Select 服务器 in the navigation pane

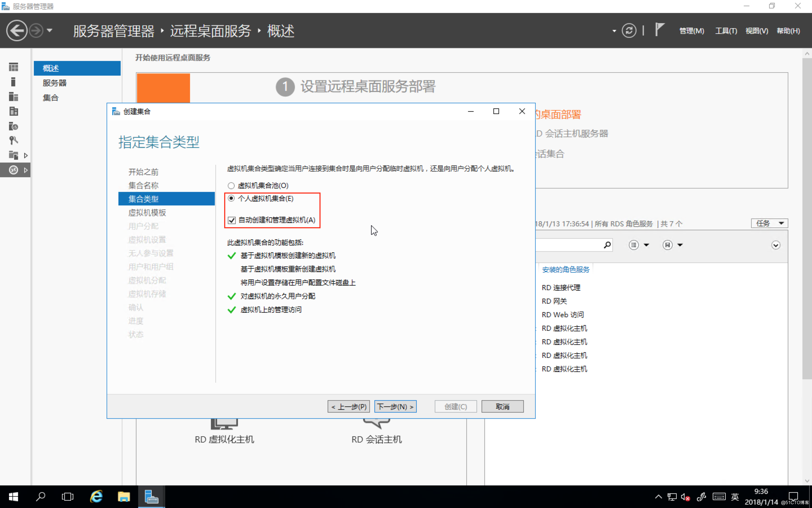click(x=55, y=83)
